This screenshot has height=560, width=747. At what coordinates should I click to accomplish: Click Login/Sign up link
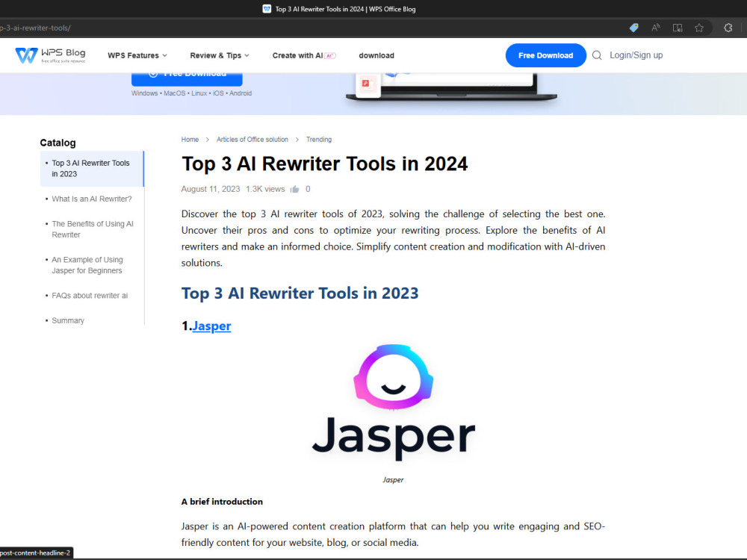click(636, 55)
